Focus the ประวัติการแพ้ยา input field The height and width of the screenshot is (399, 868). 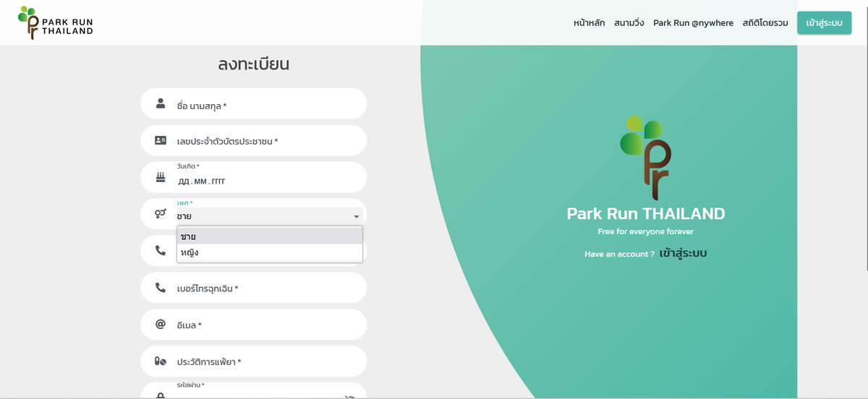coord(254,361)
